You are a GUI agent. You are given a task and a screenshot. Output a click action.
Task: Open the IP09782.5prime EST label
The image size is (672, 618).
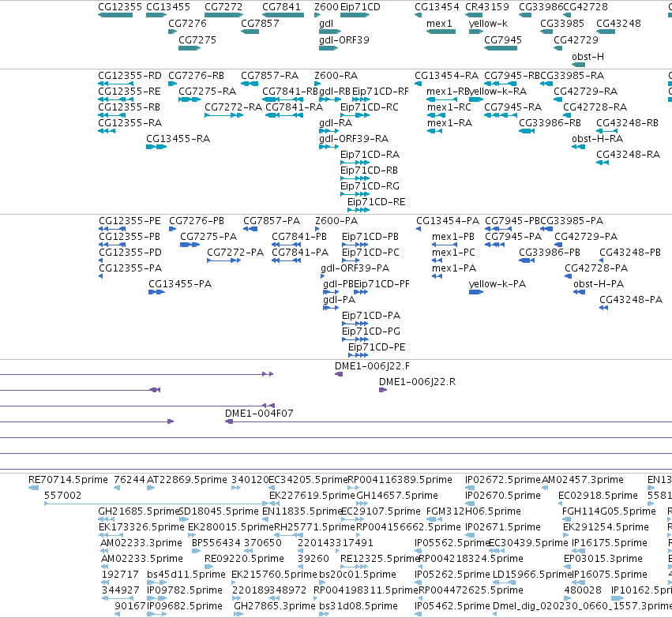tap(184, 590)
